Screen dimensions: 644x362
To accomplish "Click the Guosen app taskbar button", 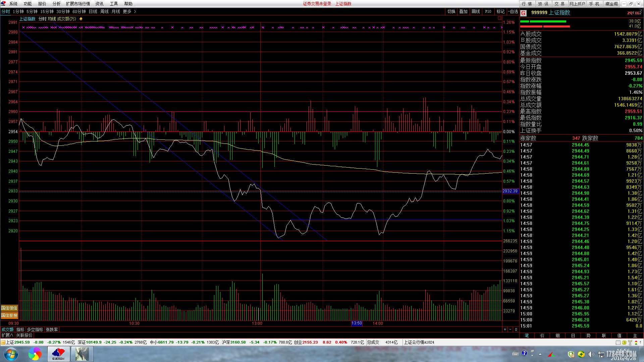I will [58, 354].
